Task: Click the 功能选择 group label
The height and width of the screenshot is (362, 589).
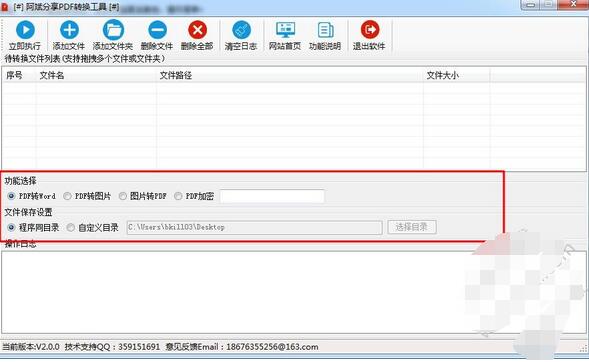Action: 20,181
